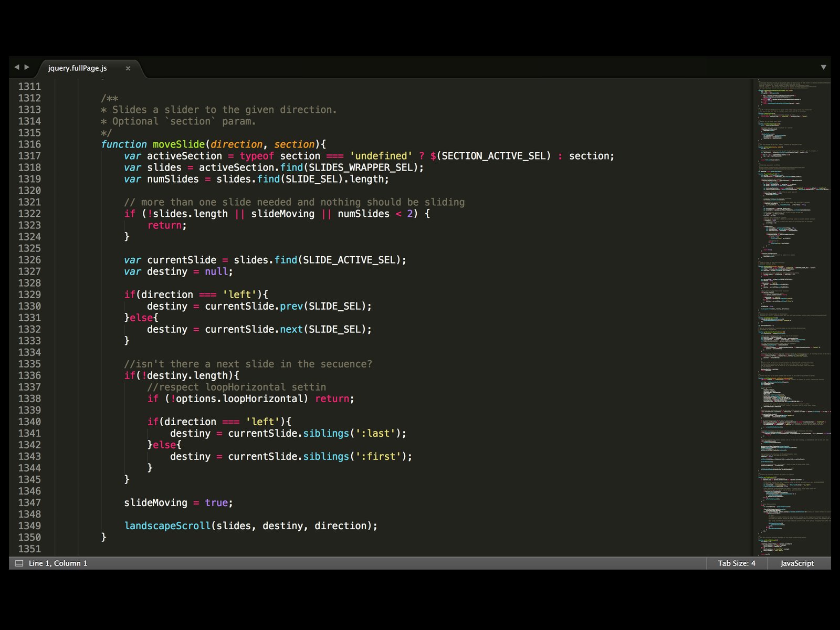Click options.loopHorizontal on line 1338
Viewport: 840px width, 630px height.
click(239, 398)
